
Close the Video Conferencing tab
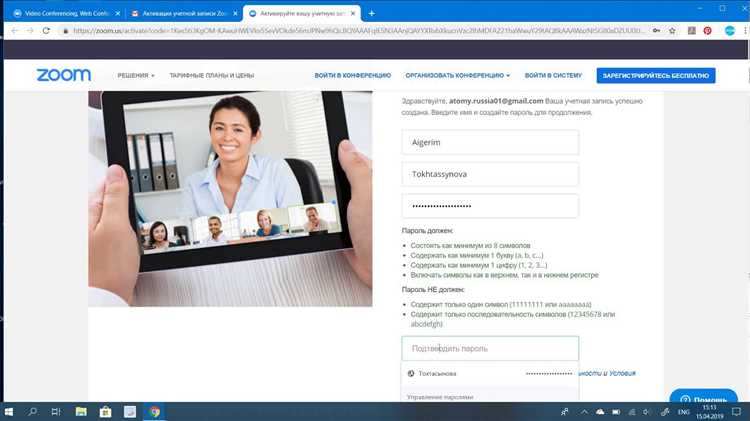pos(118,13)
